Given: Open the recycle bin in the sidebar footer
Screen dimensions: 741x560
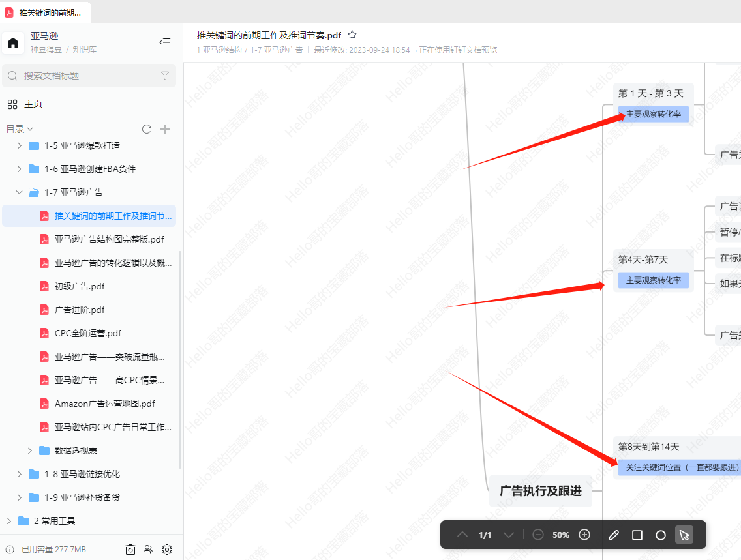Looking at the screenshot, I should tap(130, 550).
